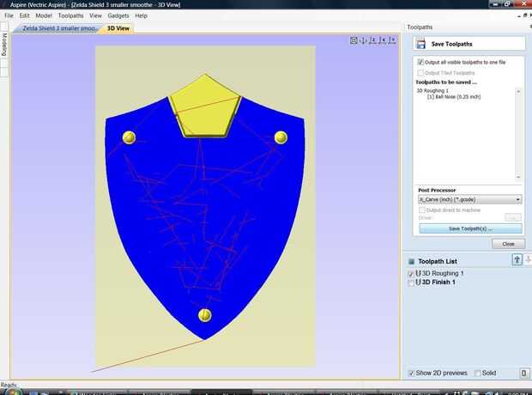Click the Save Toolpath(s) ... button
Screen dimensions: 532x395
(x=470, y=228)
